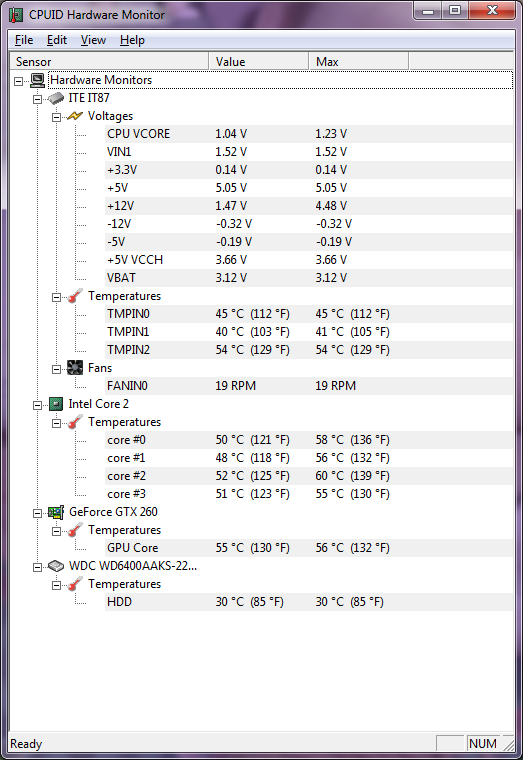Select the Hardware Monitors computer icon
Image resolution: width=523 pixels, height=760 pixels.
coord(38,80)
